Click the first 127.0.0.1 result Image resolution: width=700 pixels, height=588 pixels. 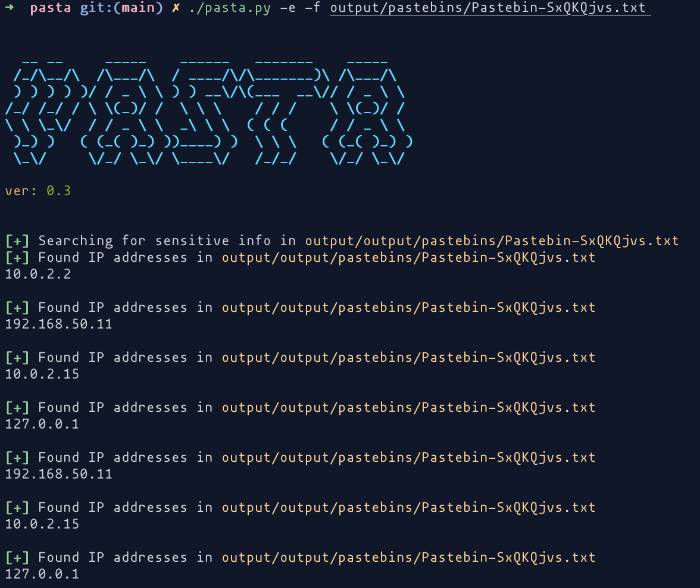(42, 424)
